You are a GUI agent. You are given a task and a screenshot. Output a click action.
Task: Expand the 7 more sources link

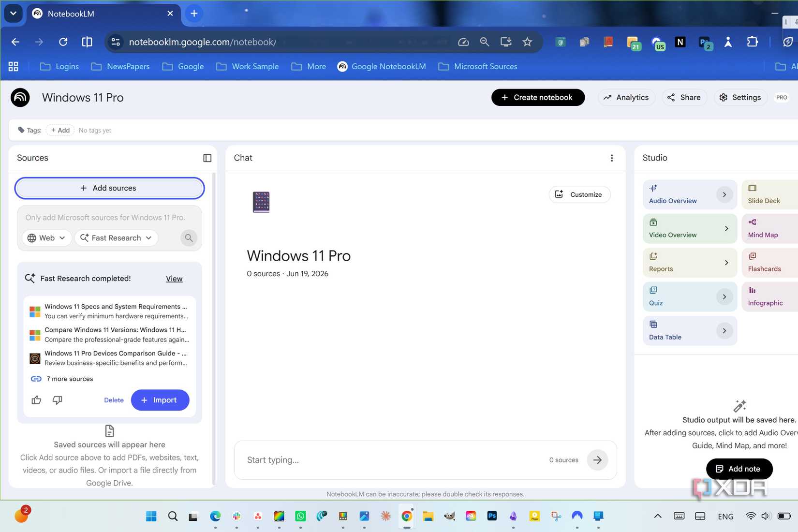(62, 379)
